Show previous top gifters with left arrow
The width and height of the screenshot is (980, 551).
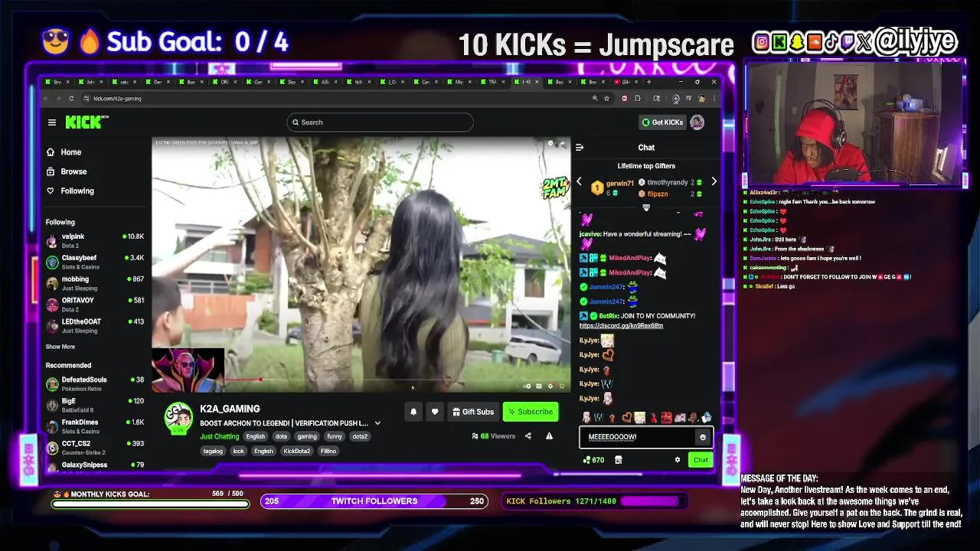(579, 182)
